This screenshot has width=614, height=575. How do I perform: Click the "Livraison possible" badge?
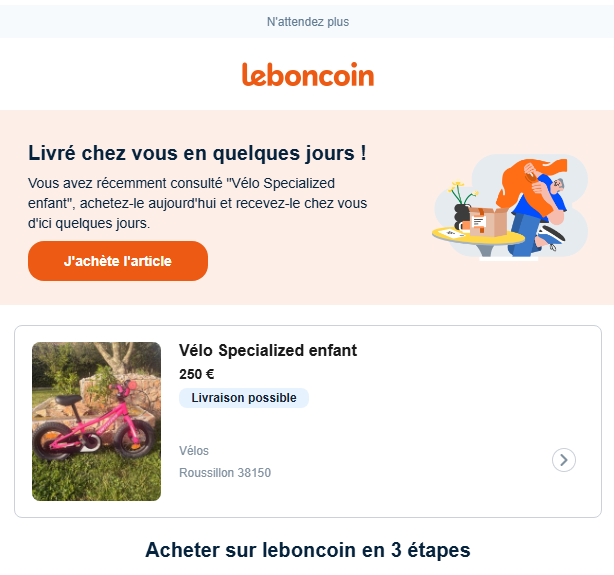(x=244, y=398)
